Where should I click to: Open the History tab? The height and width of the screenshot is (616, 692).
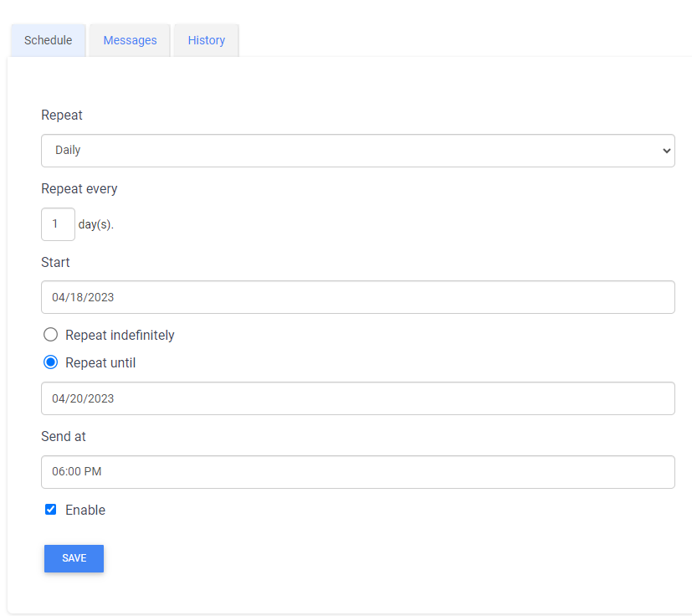coord(206,40)
